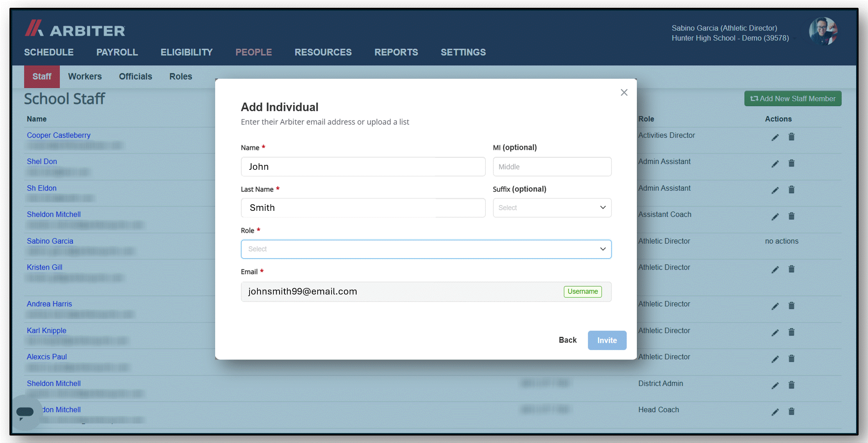Open the chat bubble widget icon
Screen dimensions: 868x443
[25, 412]
